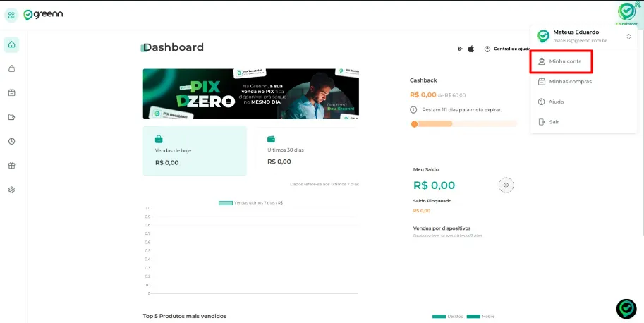Click wallet icon in Últimos 30 dias card
The height and width of the screenshot is (323, 644).
point(271,139)
